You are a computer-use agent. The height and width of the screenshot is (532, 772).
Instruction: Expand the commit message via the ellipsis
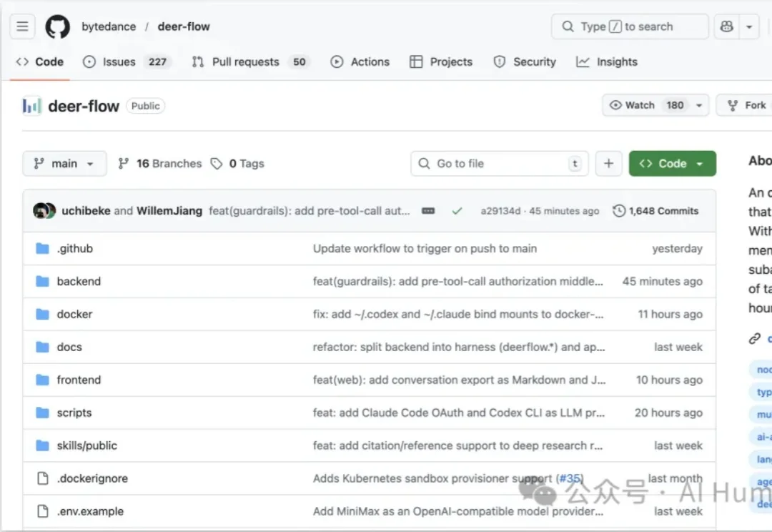point(427,211)
